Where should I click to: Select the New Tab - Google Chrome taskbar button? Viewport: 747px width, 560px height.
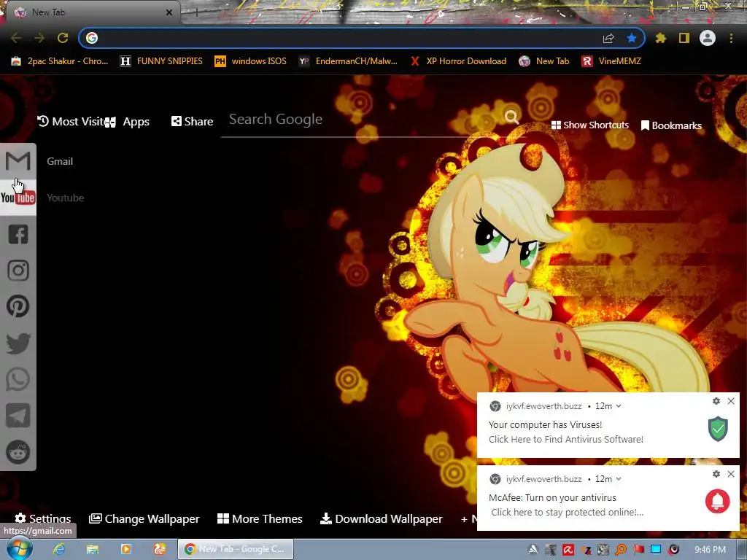pyautogui.click(x=236, y=549)
